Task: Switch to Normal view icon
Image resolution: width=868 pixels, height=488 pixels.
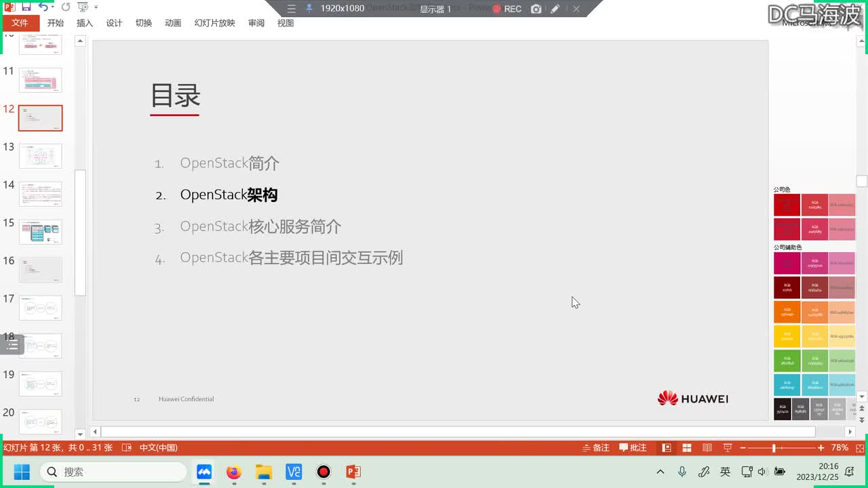Action: tap(667, 447)
